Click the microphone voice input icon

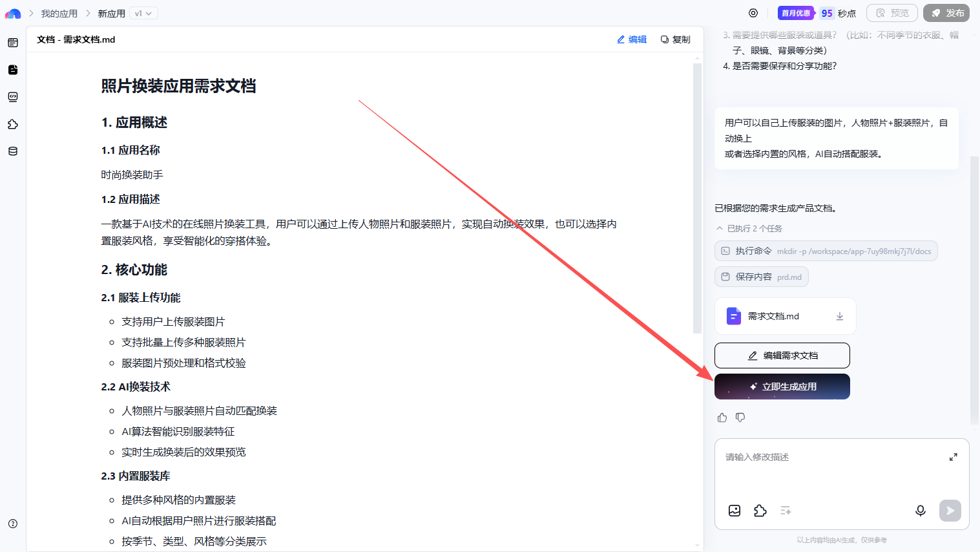point(921,511)
